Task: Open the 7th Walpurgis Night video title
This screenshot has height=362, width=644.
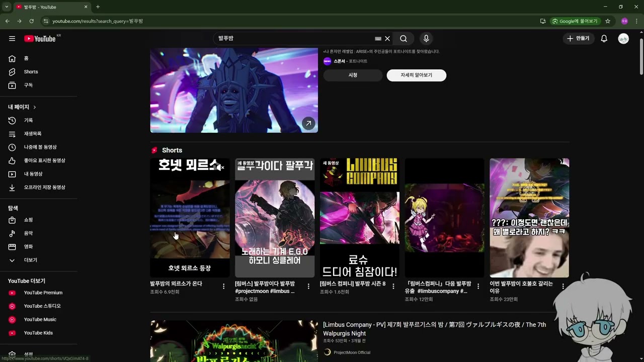Action: pyautogui.click(x=434, y=329)
